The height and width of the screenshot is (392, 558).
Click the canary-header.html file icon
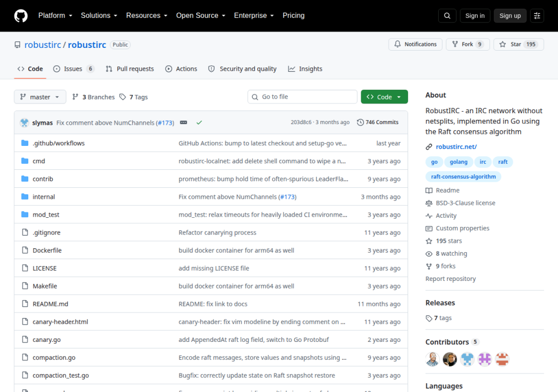pos(25,322)
